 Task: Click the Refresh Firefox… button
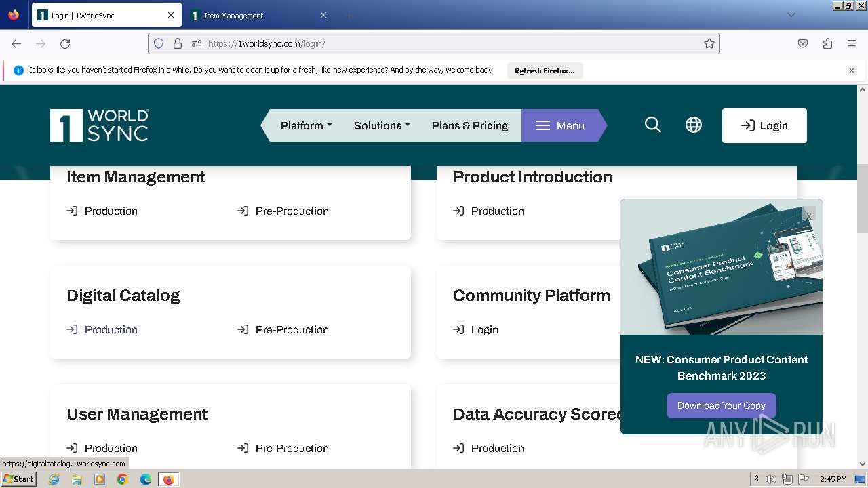545,70
